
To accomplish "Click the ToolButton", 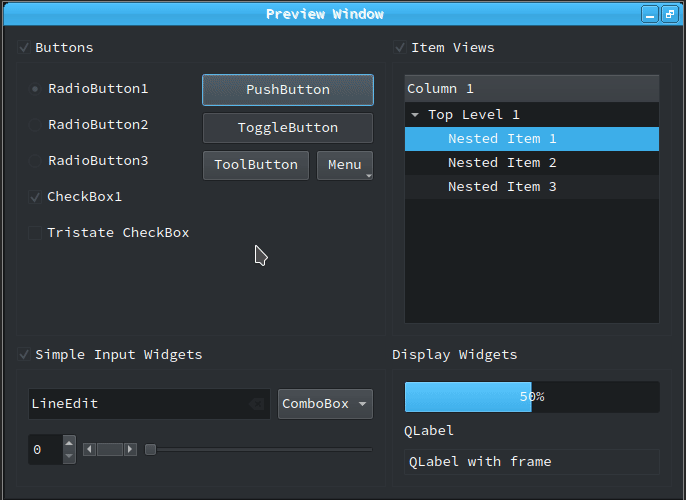I will click(x=256, y=165).
